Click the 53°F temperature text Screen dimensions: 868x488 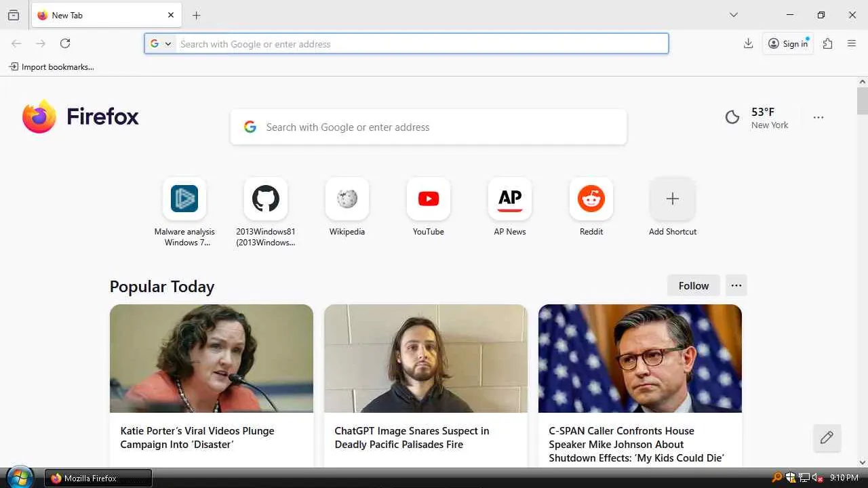(x=763, y=112)
